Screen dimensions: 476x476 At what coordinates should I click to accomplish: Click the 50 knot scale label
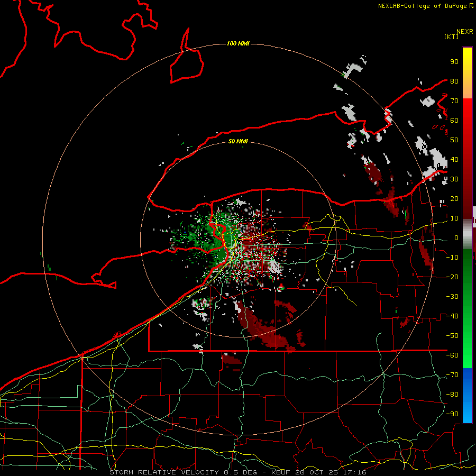(454, 140)
